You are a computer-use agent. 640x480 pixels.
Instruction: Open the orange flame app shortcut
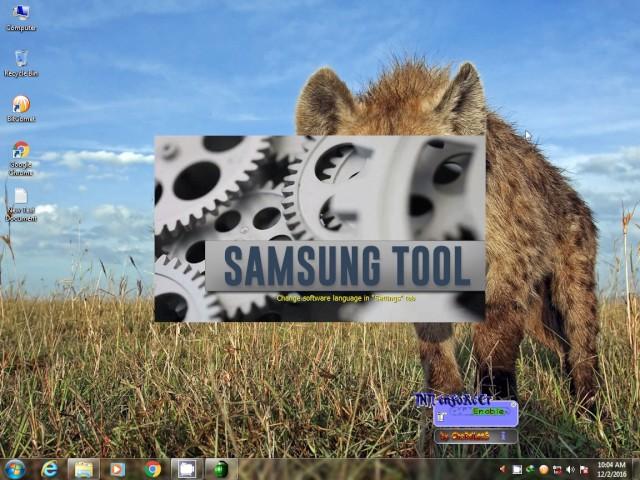21,109
